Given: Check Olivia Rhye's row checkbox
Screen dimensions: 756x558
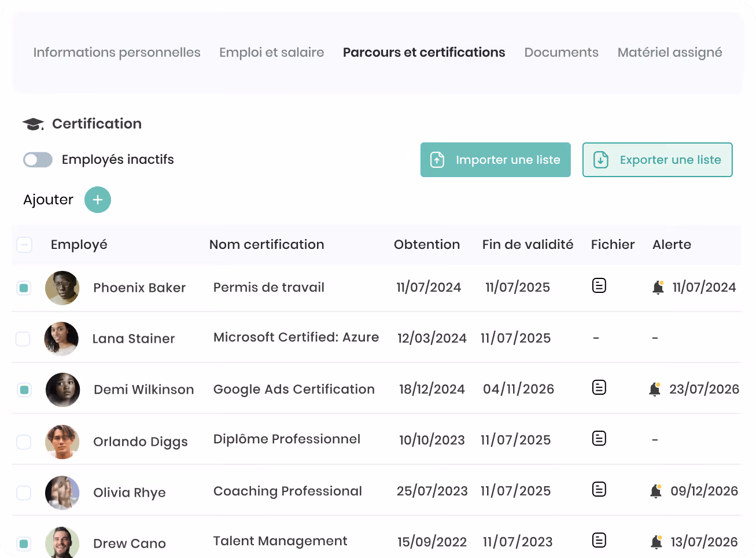Looking at the screenshot, I should pyautogui.click(x=24, y=493).
